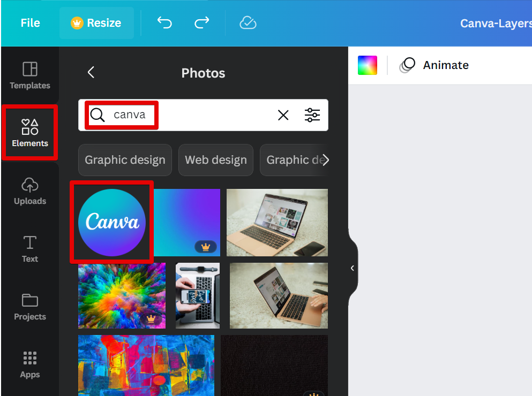Go back from the Photos panel
This screenshot has width=532, height=396.
tap(91, 72)
